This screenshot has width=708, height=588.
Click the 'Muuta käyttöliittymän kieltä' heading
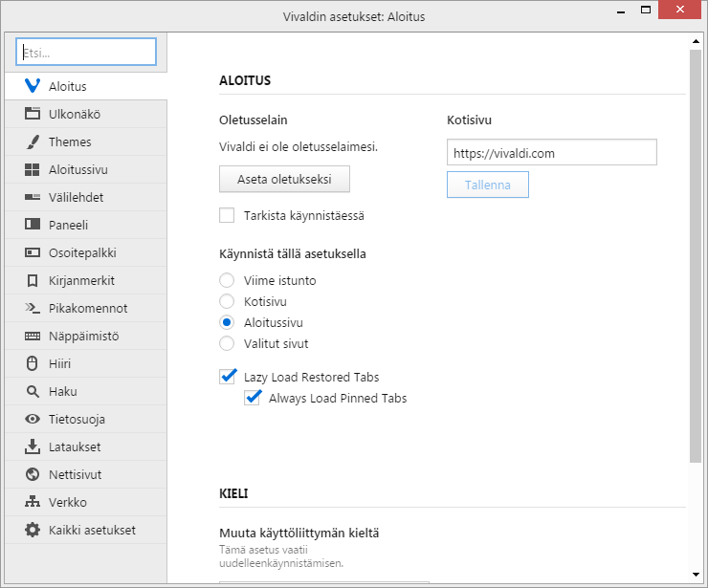(x=299, y=534)
